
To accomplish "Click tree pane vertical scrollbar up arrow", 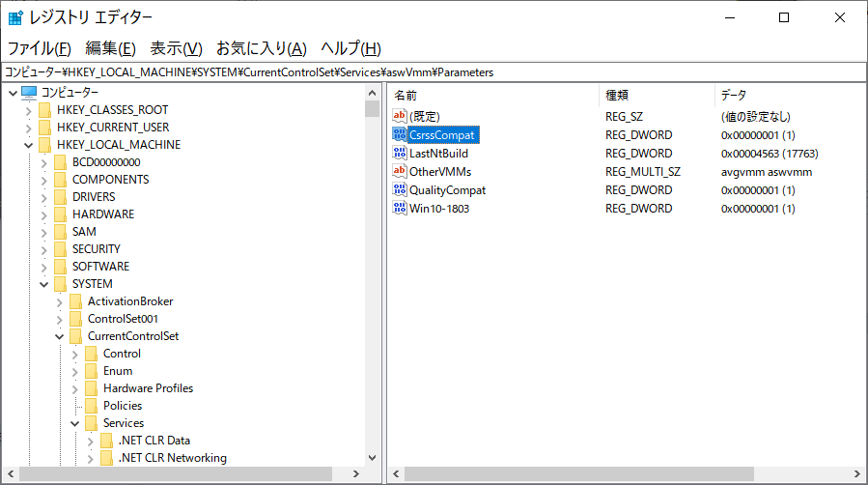I will click(x=372, y=93).
